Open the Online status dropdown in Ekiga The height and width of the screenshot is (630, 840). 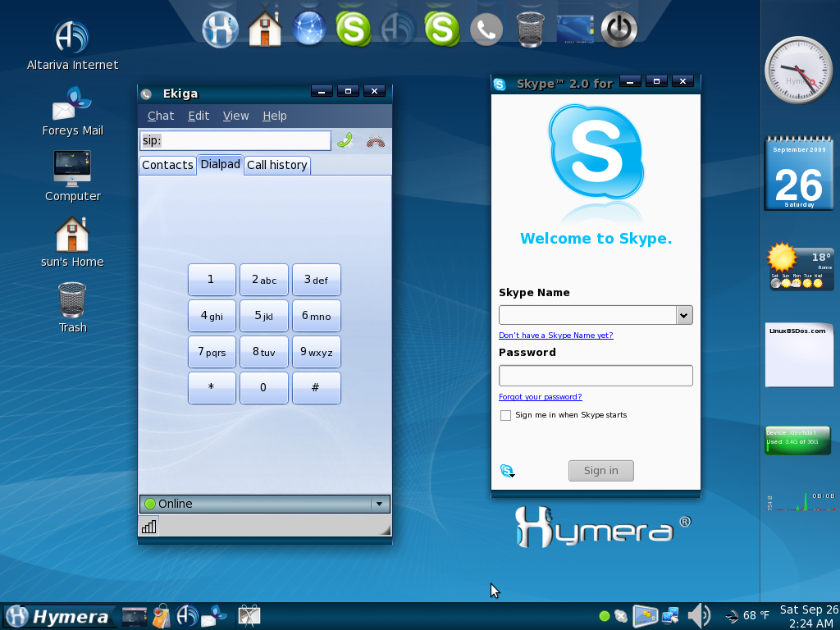(x=265, y=504)
